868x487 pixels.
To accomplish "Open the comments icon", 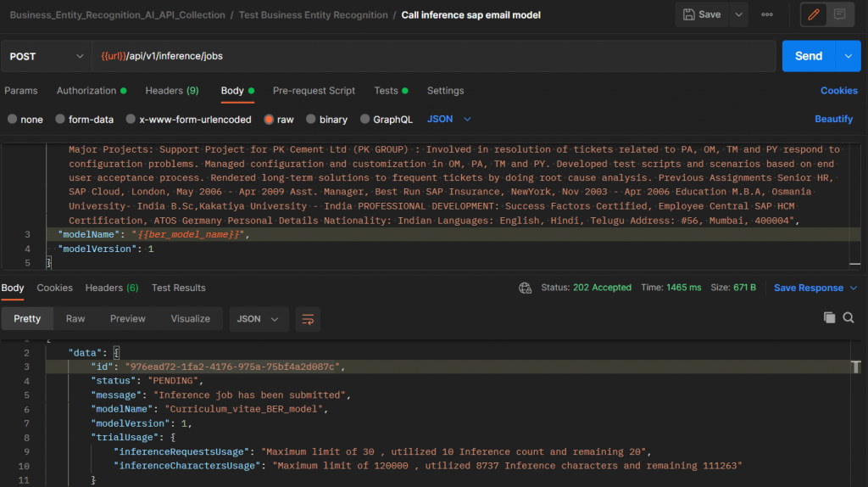I will (x=840, y=15).
